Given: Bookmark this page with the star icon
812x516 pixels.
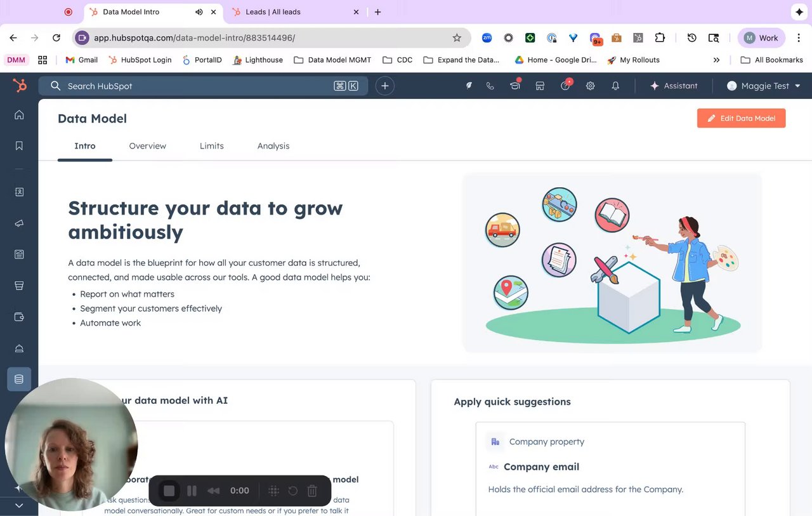Looking at the screenshot, I should (x=457, y=37).
